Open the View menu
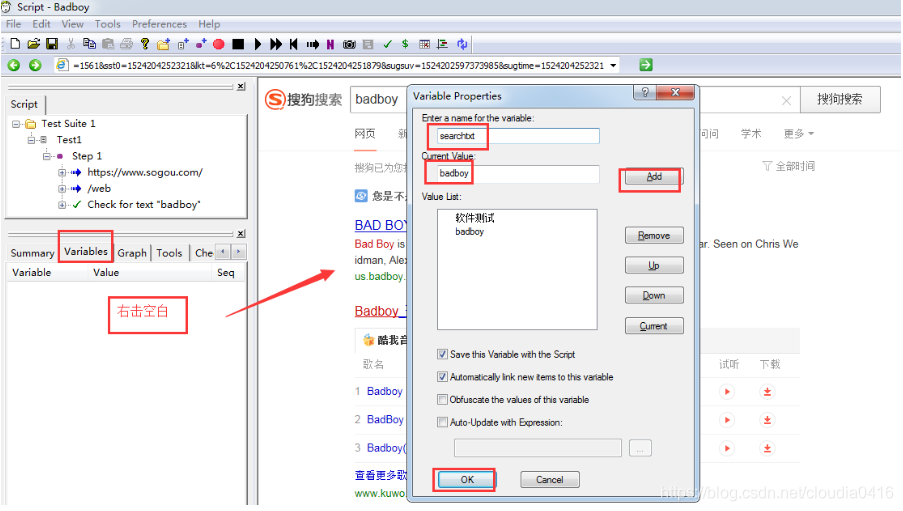903x511 pixels. pyautogui.click(x=73, y=24)
